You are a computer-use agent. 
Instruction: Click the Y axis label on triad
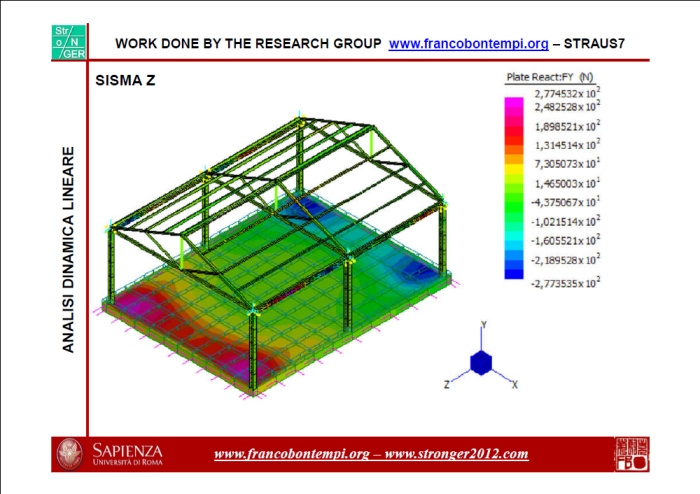click(483, 325)
